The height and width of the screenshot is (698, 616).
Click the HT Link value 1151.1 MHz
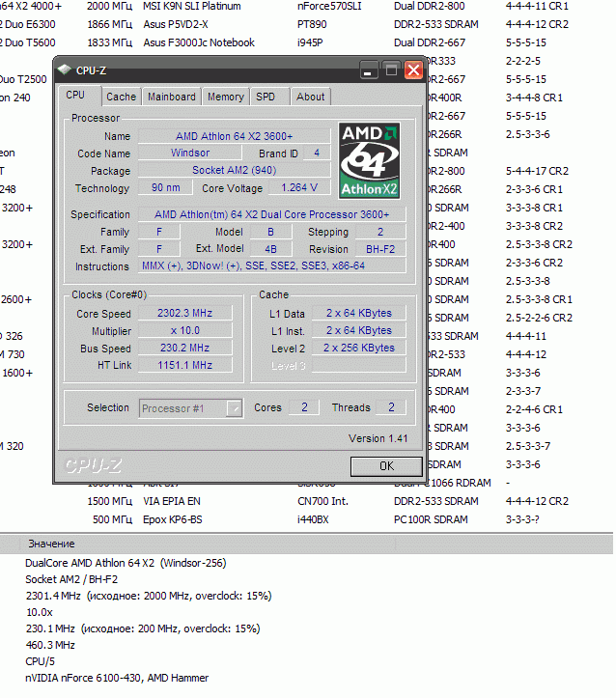pyautogui.click(x=184, y=365)
